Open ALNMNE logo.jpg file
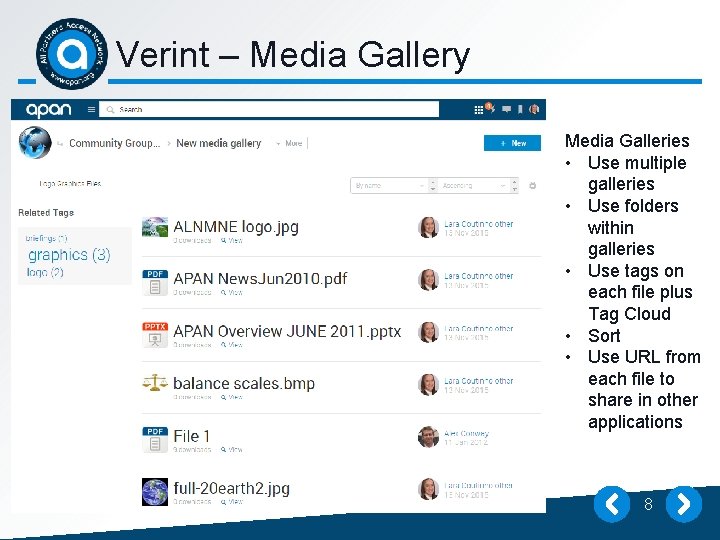Image resolution: width=720 pixels, height=540 pixels. click(x=236, y=226)
